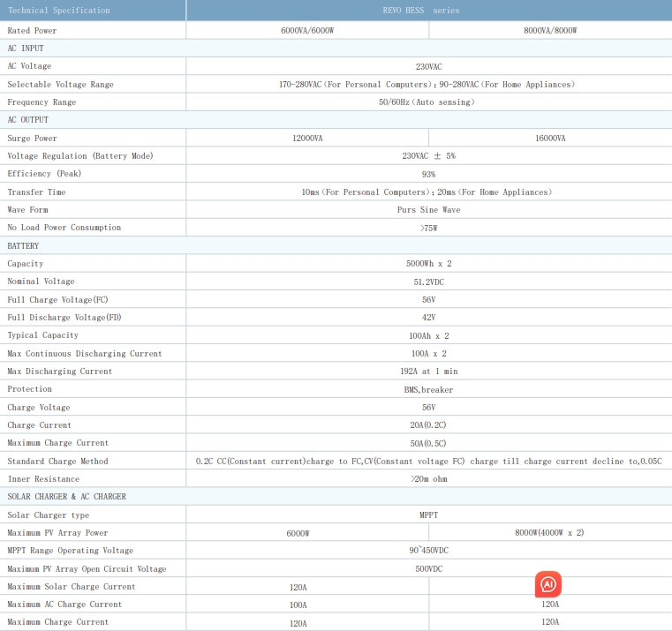Select the 12000VA surge power cell
This screenshot has width=672, height=631.
click(x=306, y=139)
